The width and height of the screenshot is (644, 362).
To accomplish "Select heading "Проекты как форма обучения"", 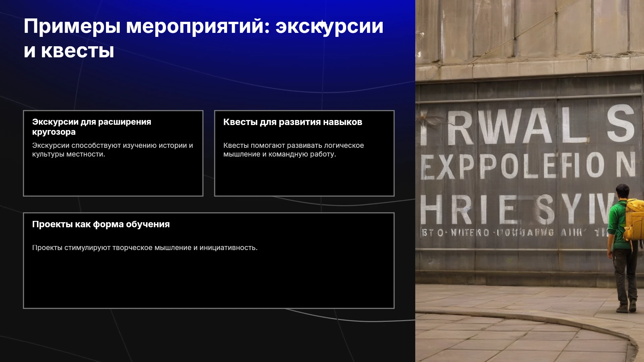I will pyautogui.click(x=101, y=224).
